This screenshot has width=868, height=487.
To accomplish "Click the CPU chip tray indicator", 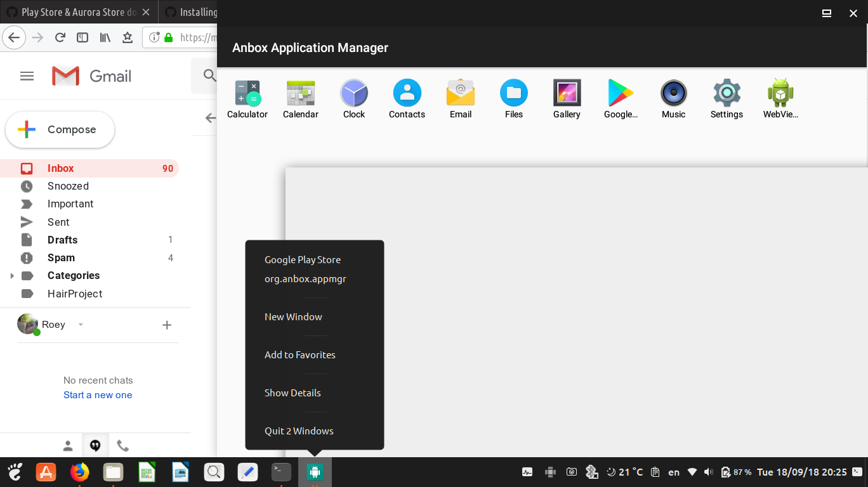I will [550, 472].
